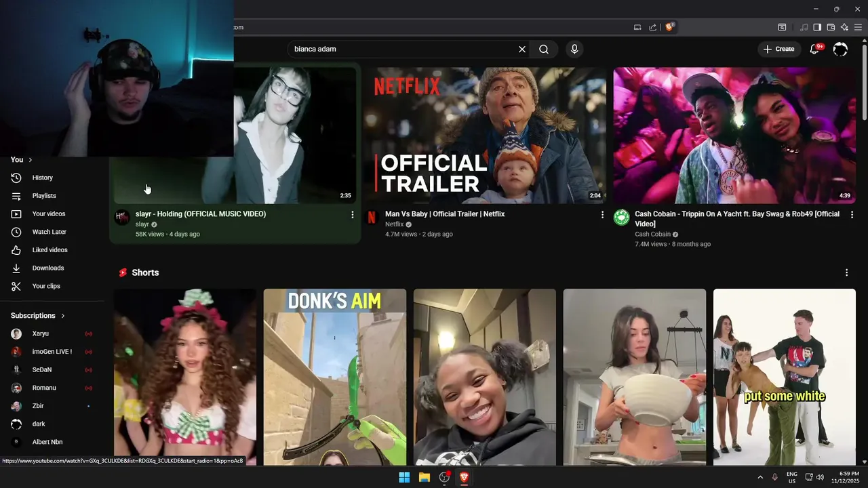Play the curly-haired girl short
Viewport: 868px width, 488px height.
coord(185,377)
